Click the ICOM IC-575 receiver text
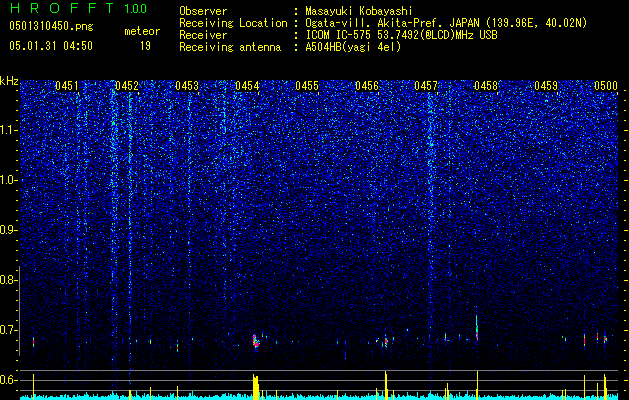The image size is (629, 400). [x=401, y=35]
